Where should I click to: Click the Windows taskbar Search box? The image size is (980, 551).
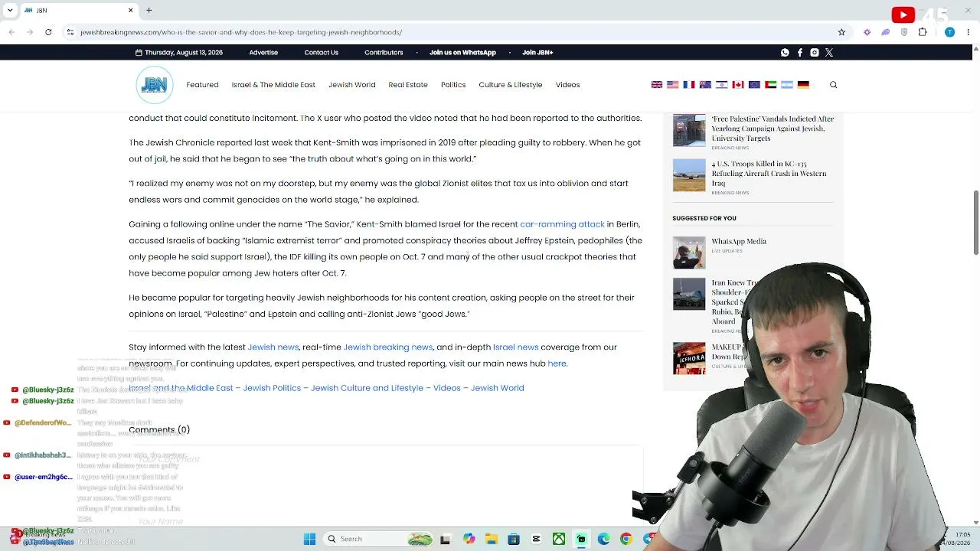point(379,539)
